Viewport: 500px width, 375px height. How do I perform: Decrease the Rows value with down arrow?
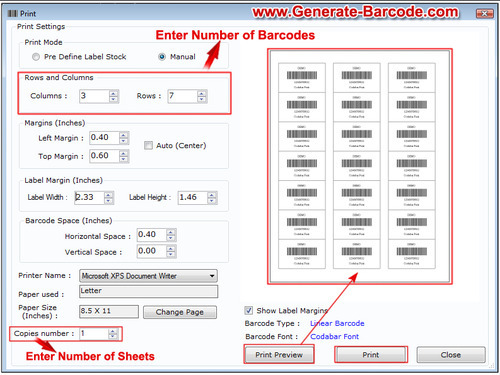(x=201, y=99)
